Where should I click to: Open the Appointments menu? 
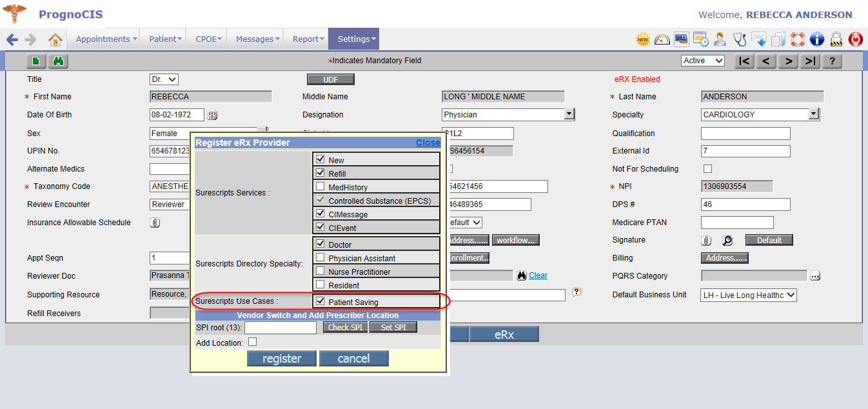[106, 39]
